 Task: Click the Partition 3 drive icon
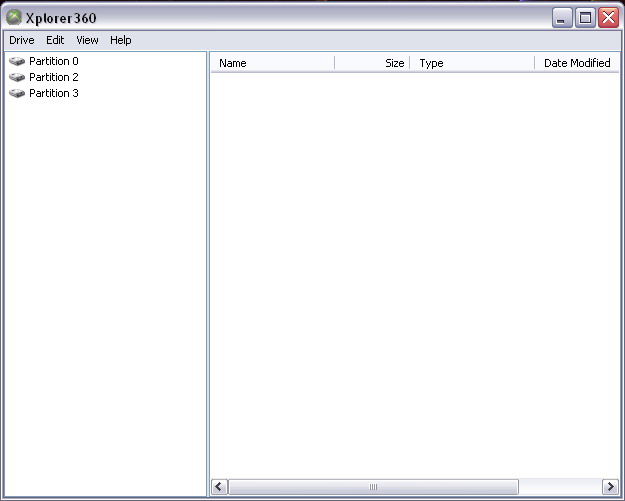pos(17,93)
